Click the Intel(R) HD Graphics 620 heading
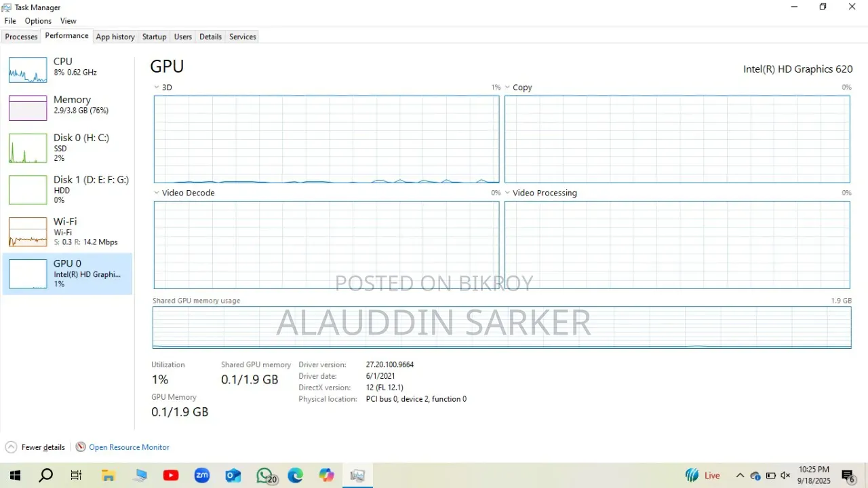 pyautogui.click(x=797, y=69)
